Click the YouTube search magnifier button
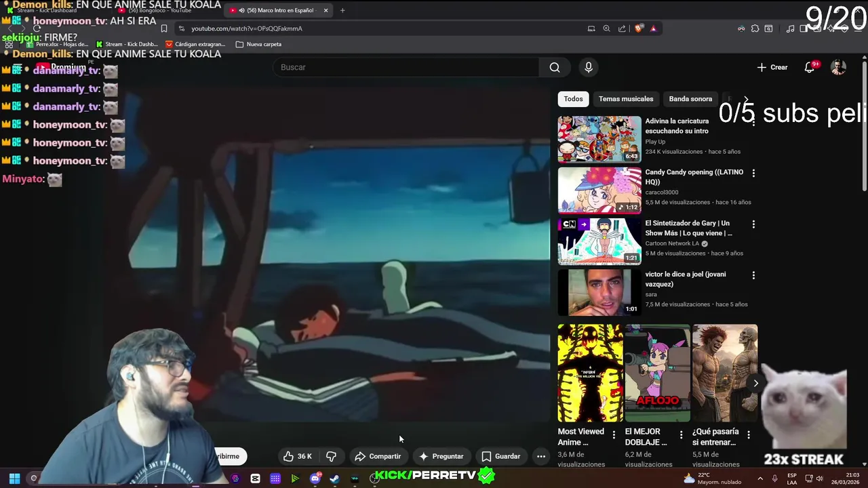The height and width of the screenshot is (488, 868). pos(555,67)
